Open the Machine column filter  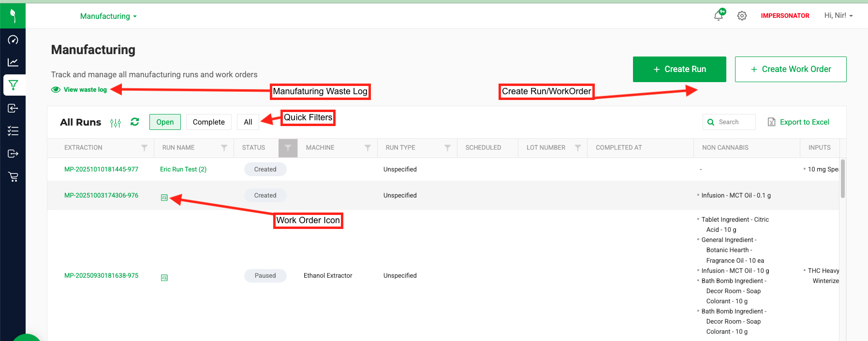368,148
